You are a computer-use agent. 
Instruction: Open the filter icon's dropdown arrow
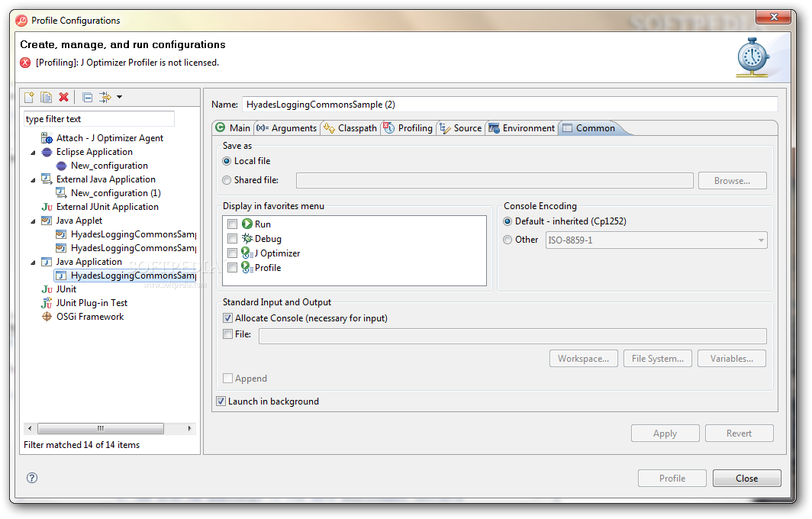click(120, 97)
